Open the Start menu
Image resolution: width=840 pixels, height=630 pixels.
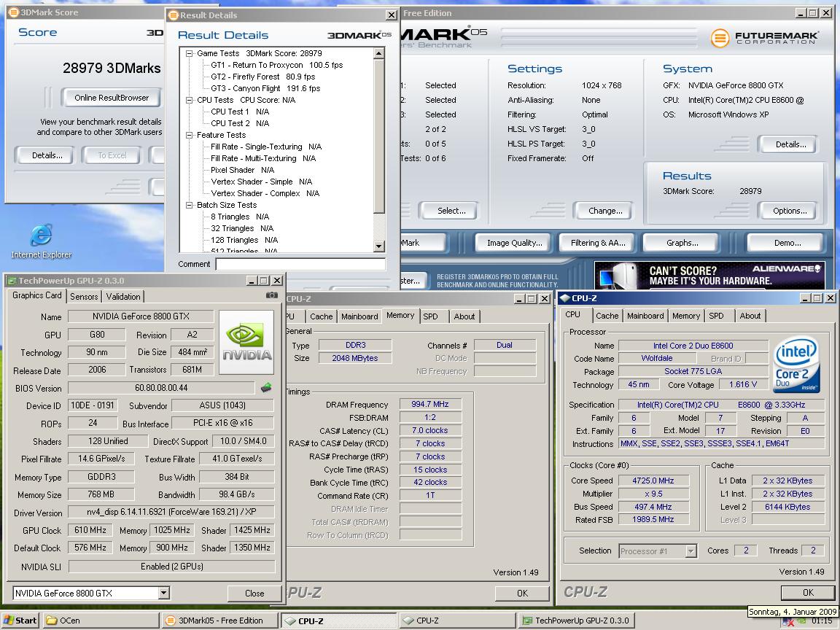coord(20,621)
